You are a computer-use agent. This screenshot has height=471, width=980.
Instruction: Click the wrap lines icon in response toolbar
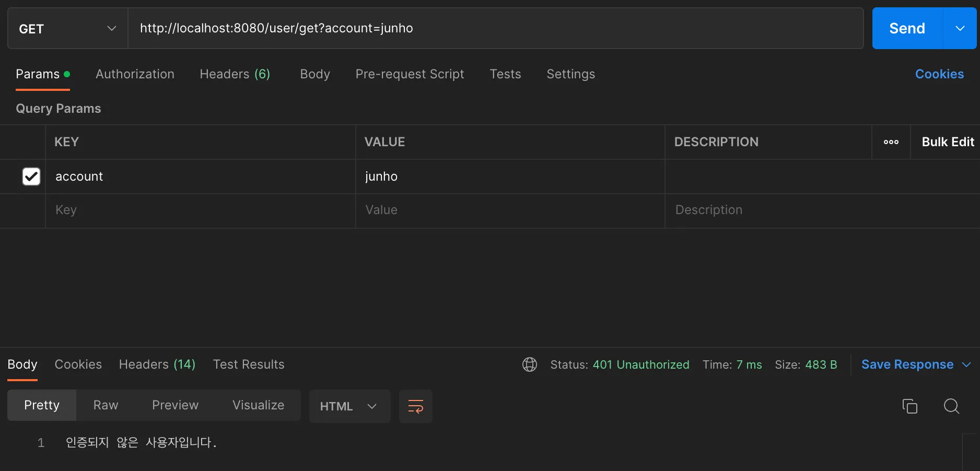[415, 406]
